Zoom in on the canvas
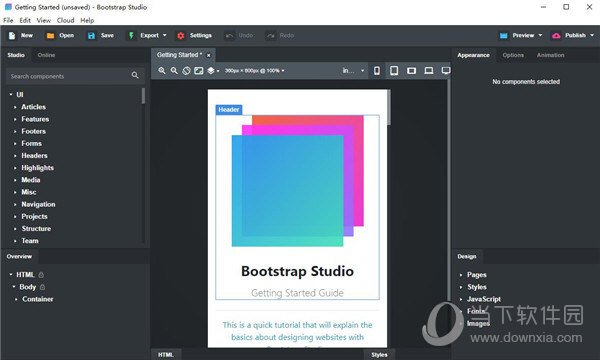The width and height of the screenshot is (600, 360). 162,70
